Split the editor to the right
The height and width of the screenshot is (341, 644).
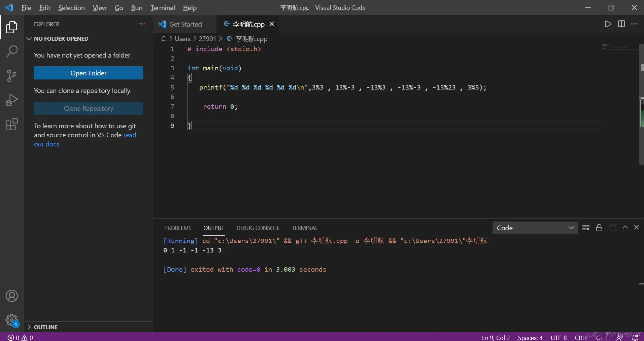(x=621, y=24)
